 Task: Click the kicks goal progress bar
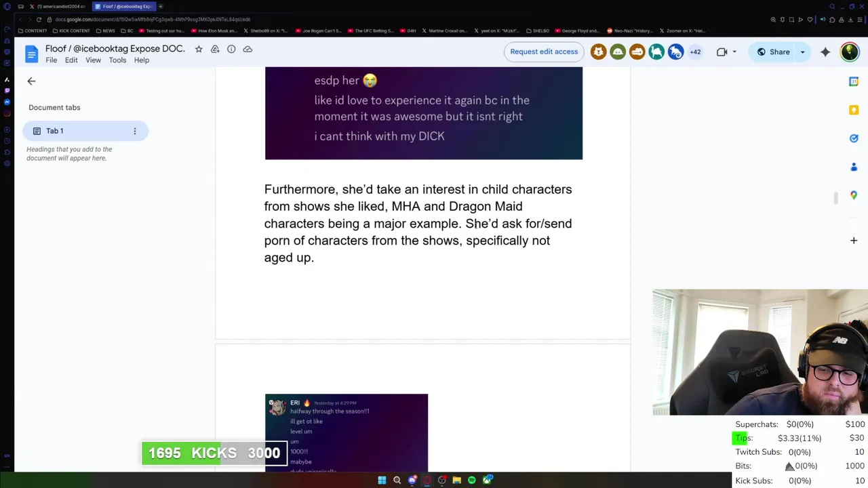214,453
